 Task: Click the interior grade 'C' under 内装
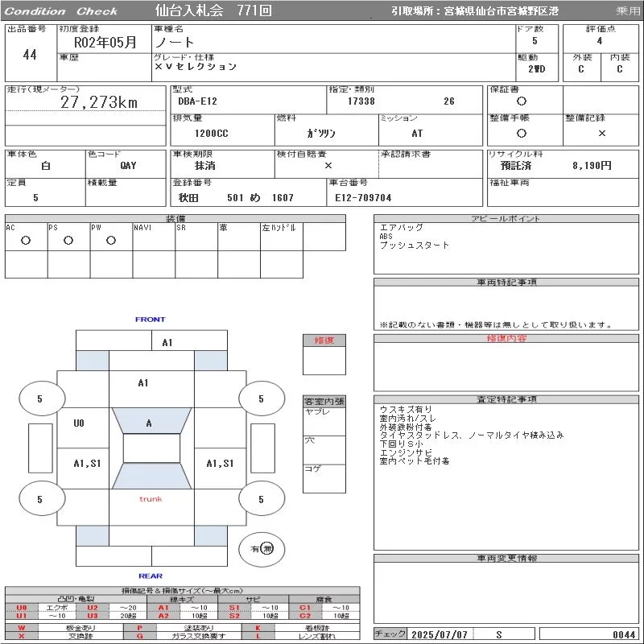pyautogui.click(x=619, y=69)
